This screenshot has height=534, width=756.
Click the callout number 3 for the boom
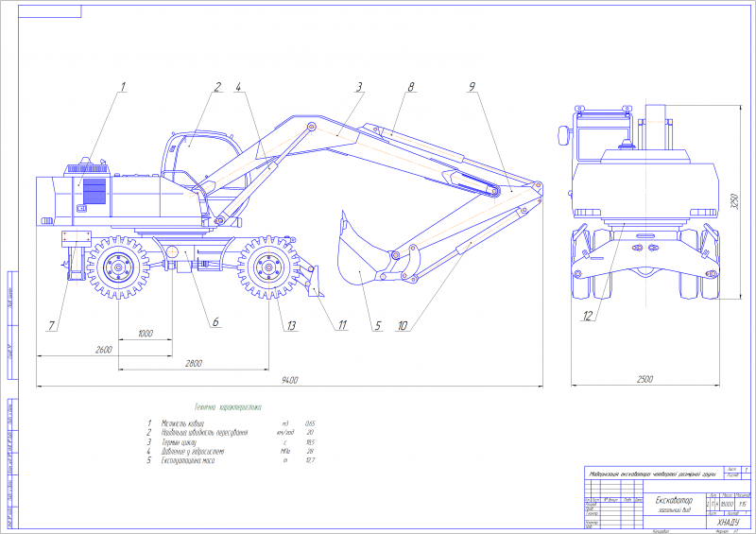(359, 87)
